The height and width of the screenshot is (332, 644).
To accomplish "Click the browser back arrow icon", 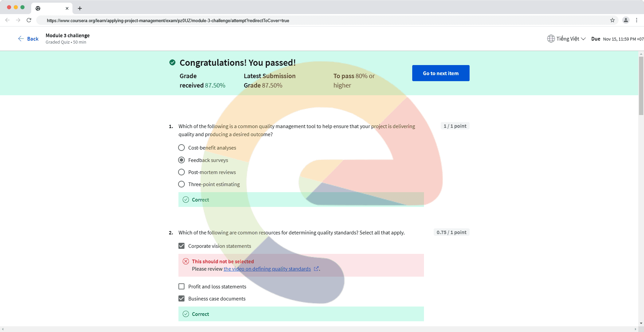I will 7,20.
